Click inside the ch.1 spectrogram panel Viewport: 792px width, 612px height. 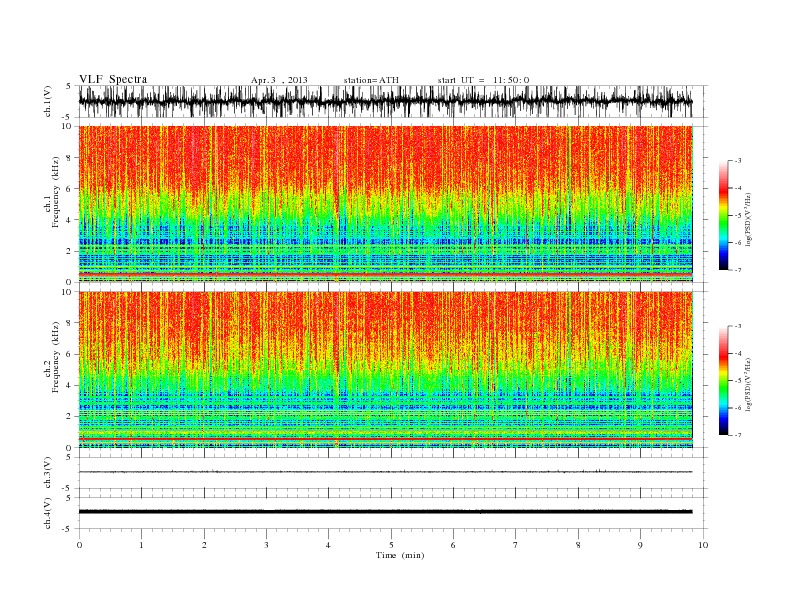point(385,204)
